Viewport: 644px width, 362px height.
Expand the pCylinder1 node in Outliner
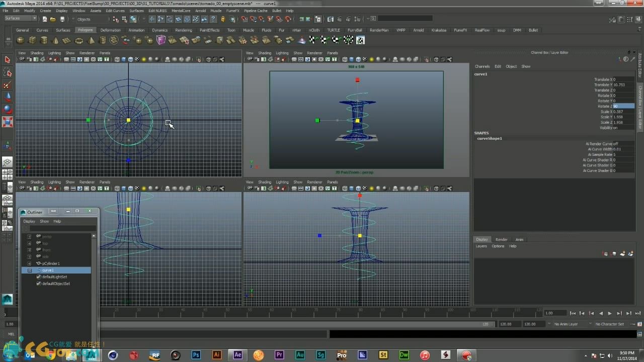(29, 263)
